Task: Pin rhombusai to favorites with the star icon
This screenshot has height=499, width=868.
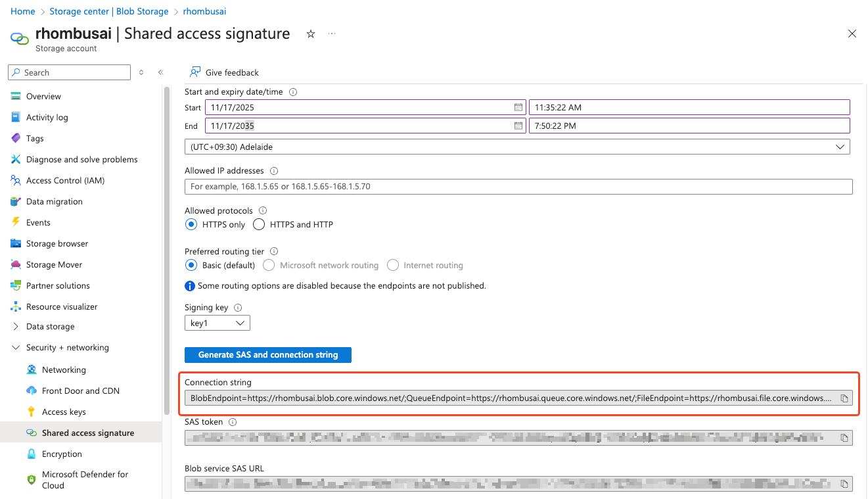Action: (310, 34)
